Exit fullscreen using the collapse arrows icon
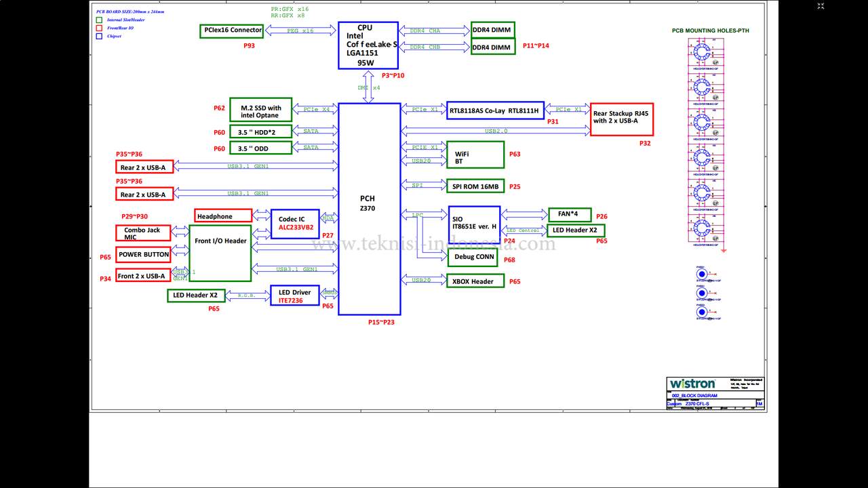868x488 pixels. (821, 6)
